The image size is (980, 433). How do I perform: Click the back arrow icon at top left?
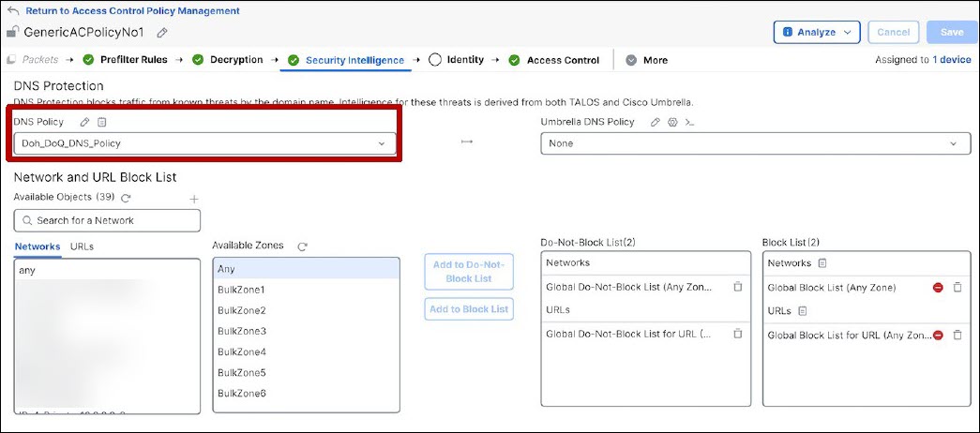click(12, 11)
